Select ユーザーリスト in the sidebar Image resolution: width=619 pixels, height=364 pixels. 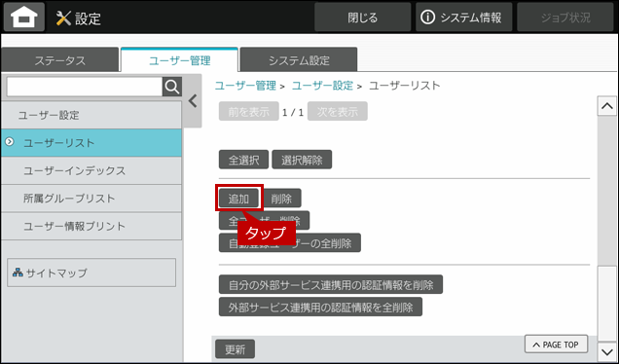pos(91,143)
